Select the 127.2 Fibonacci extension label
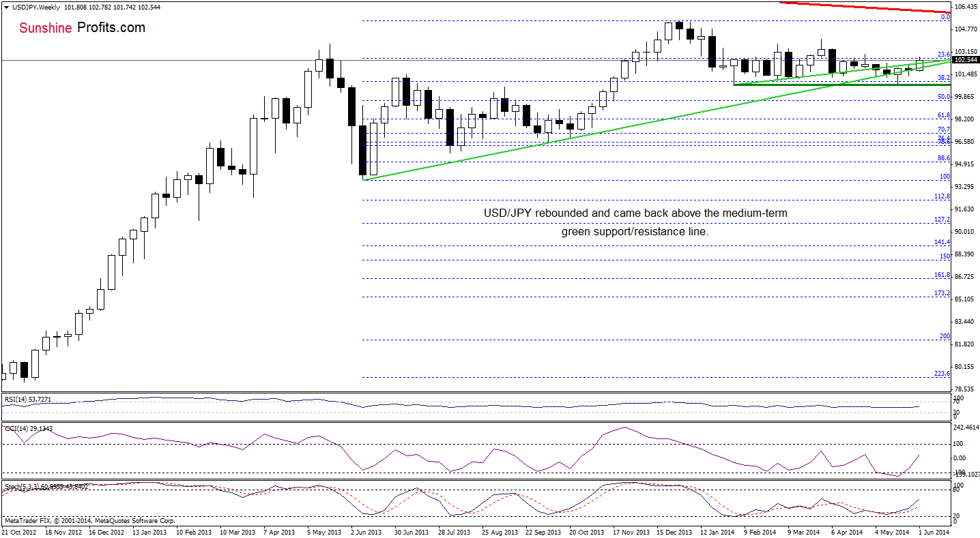 [x=942, y=220]
